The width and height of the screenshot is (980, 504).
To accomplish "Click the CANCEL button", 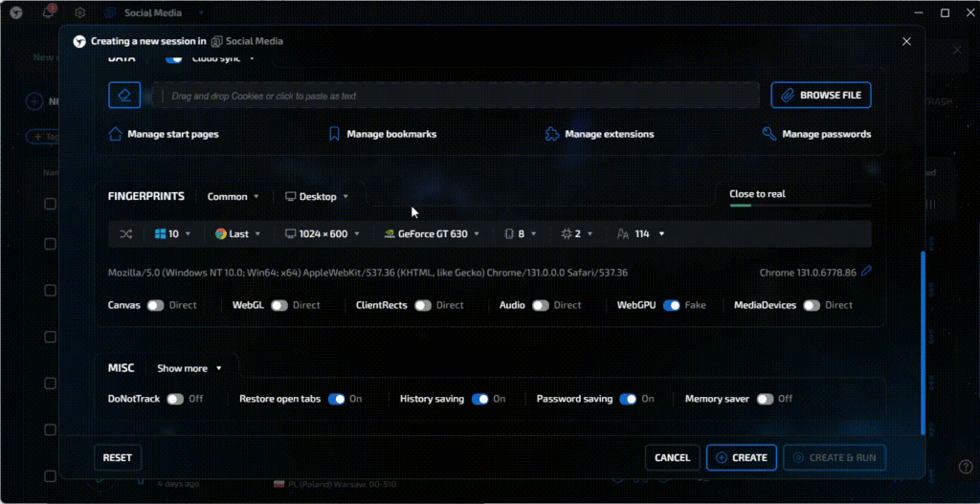I will [x=673, y=458].
